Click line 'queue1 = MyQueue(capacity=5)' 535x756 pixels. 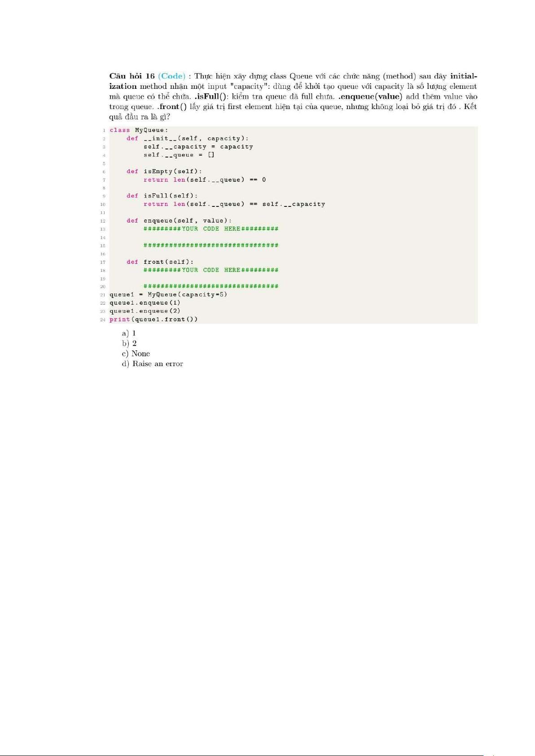pyautogui.click(x=168, y=295)
